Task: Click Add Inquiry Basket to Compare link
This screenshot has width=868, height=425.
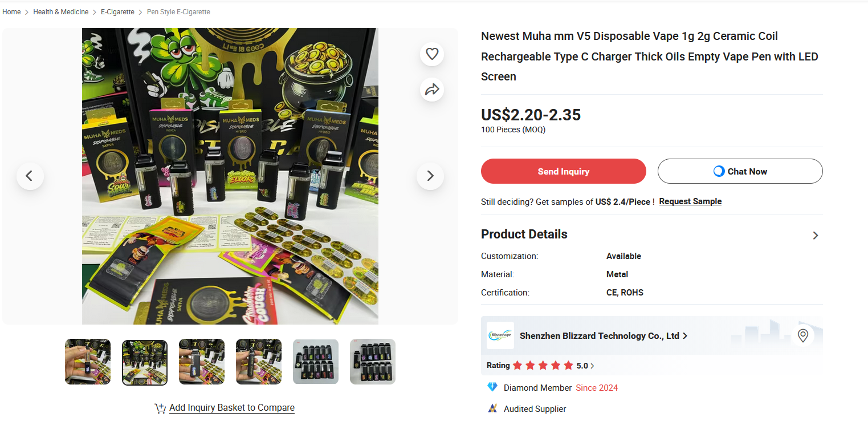Action: (232, 408)
